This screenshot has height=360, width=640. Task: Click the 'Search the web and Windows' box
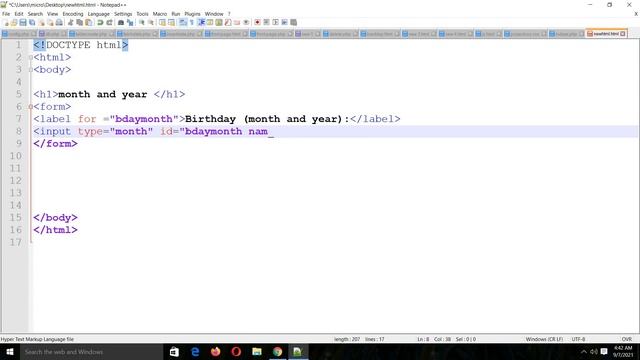tap(91, 352)
